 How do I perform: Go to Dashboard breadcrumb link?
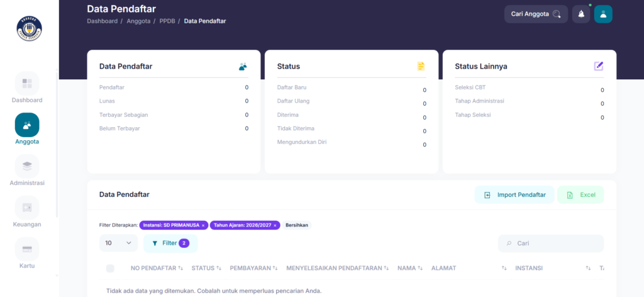tap(103, 21)
